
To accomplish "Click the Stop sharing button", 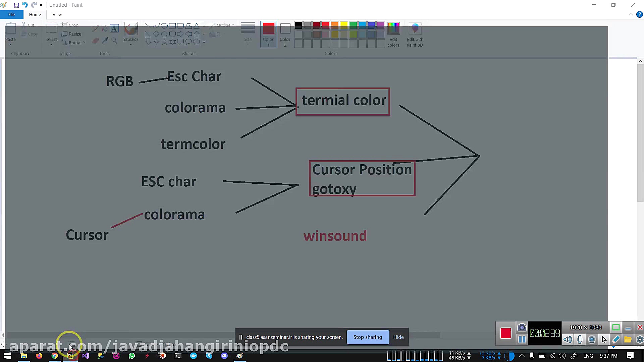I will coord(367,337).
